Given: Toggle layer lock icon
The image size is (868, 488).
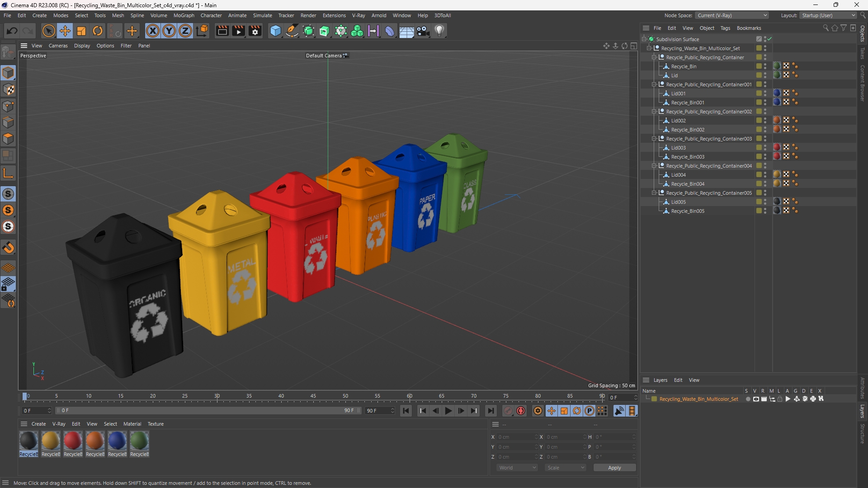Looking at the screenshot, I should (x=780, y=399).
